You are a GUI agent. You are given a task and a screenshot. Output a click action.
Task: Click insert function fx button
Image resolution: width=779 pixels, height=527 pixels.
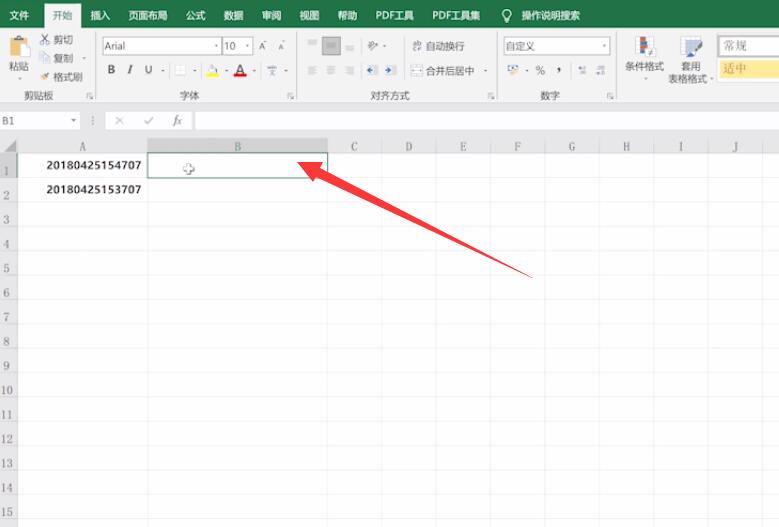177,121
